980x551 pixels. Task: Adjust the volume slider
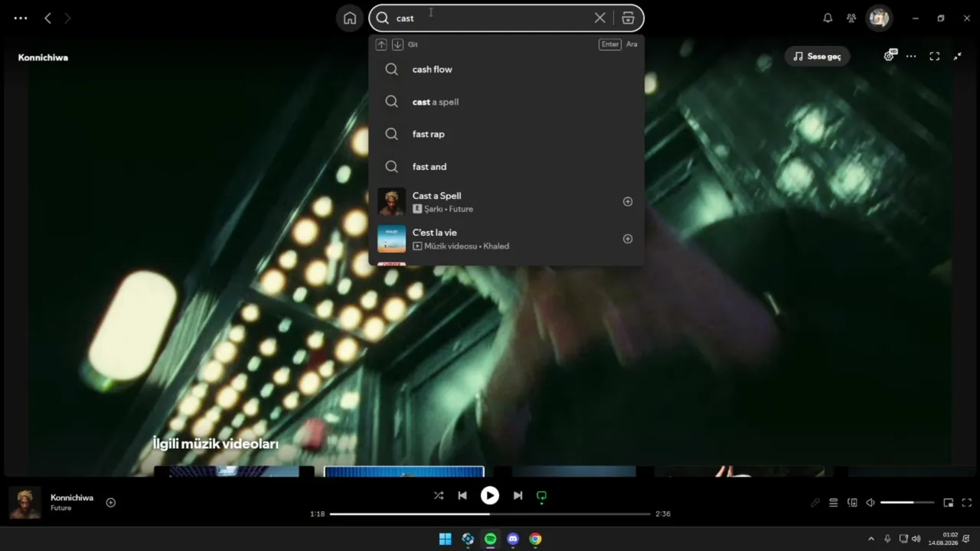tap(907, 503)
